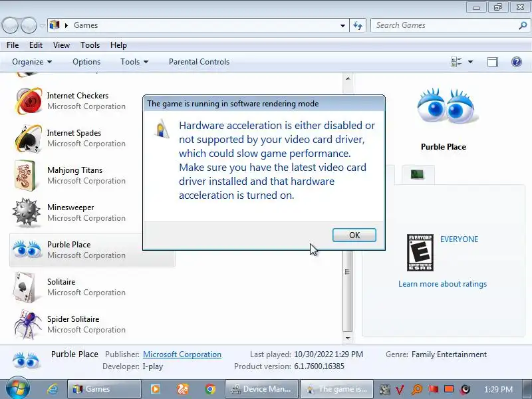Screen dimensions: 532x399
Task: Click the search magnifier icon
Action: pos(523,25)
